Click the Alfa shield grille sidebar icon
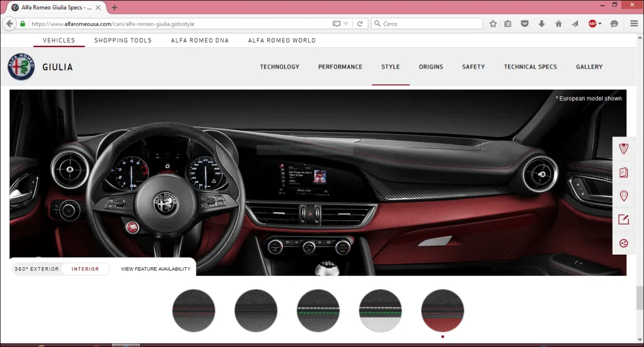 pyautogui.click(x=623, y=148)
